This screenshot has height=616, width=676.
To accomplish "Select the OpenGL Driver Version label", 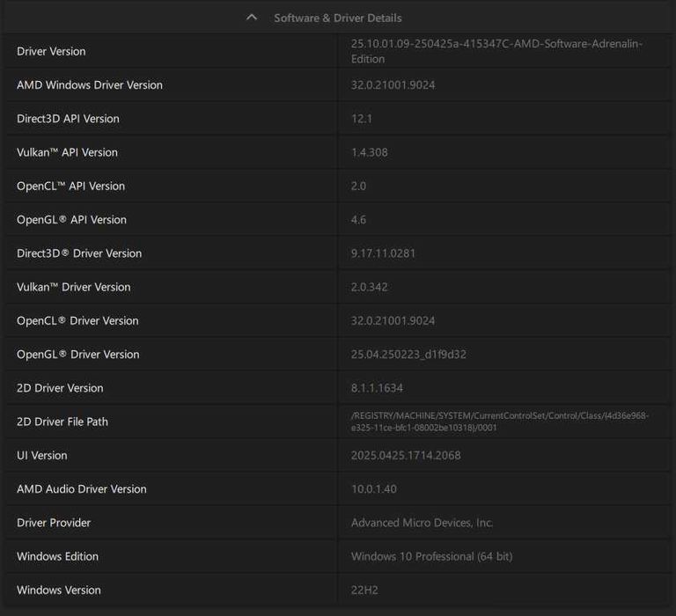I will point(78,354).
